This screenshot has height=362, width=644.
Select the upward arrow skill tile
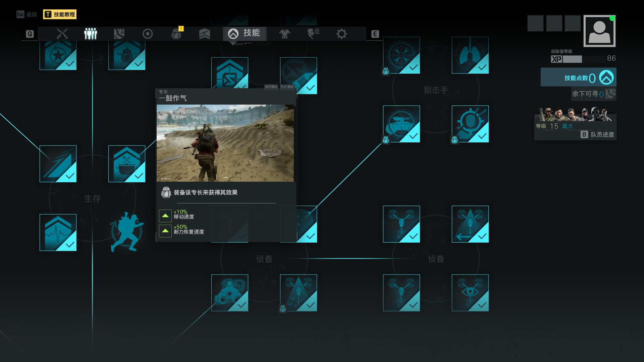[58, 164]
